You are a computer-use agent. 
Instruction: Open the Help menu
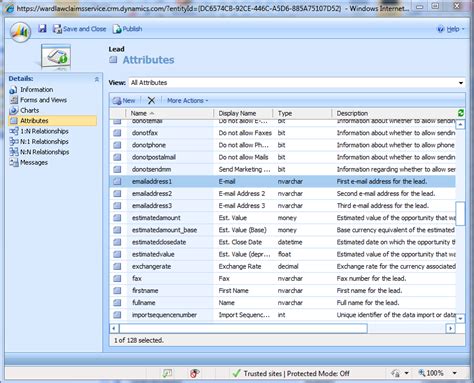pos(451,29)
